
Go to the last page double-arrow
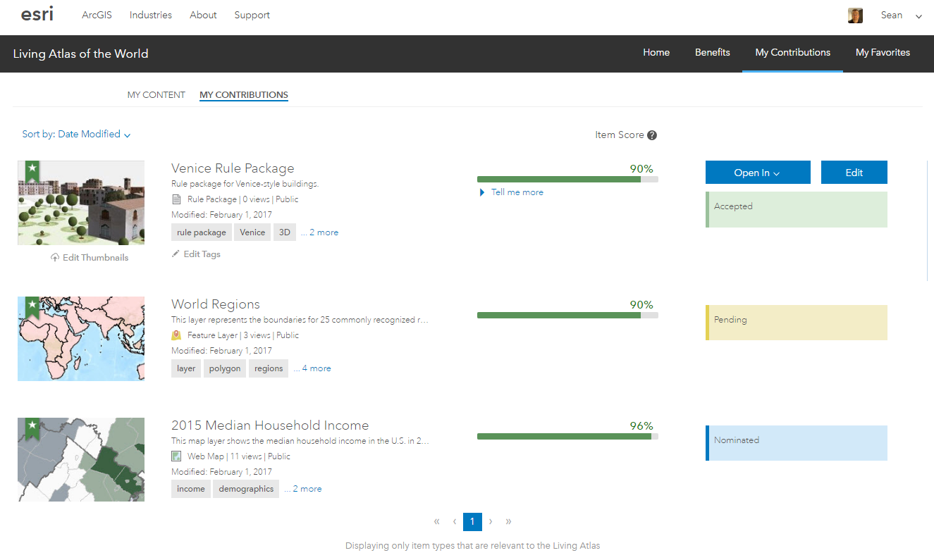point(508,522)
